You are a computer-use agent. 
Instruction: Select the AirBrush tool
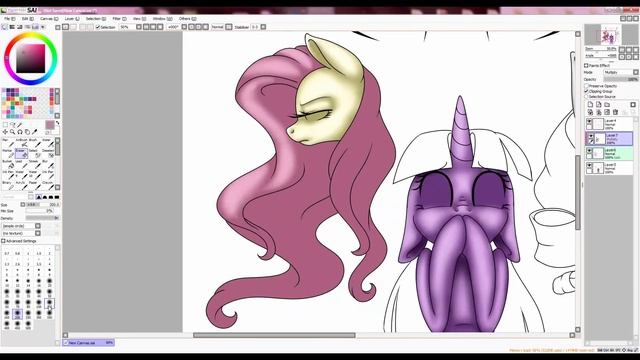tap(22, 143)
